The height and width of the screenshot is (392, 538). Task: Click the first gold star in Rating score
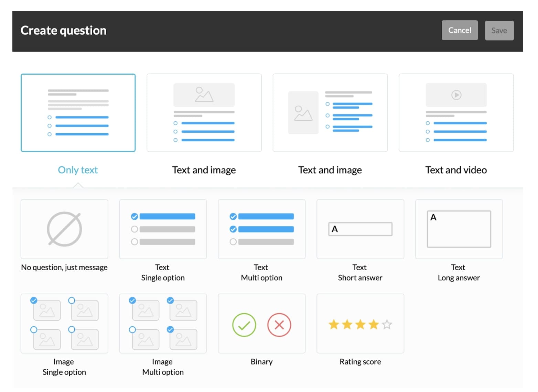pos(334,324)
